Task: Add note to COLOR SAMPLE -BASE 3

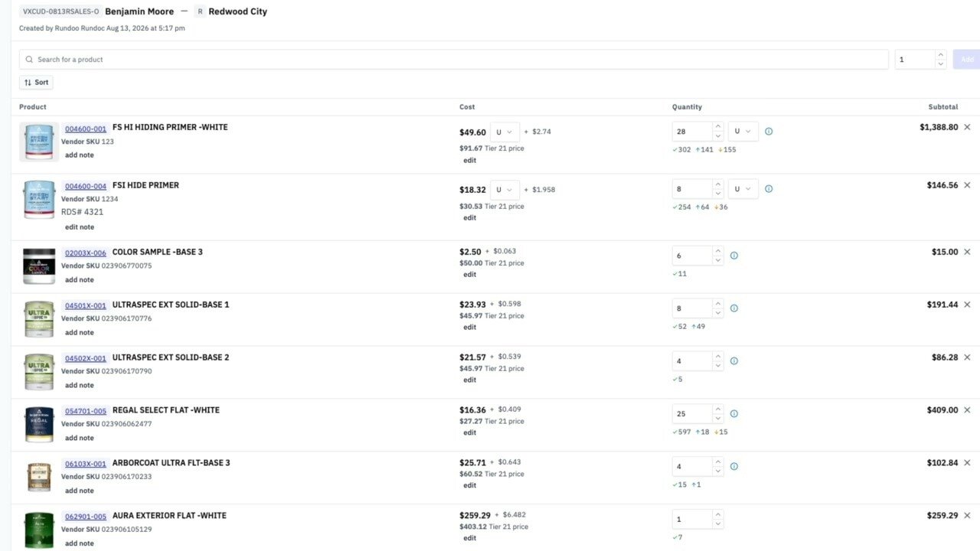Action: 80,280
